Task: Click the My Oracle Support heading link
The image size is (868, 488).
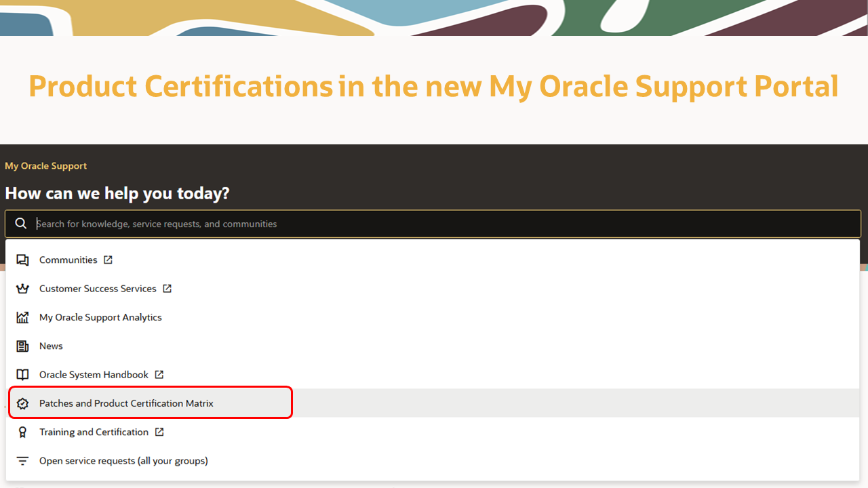Action: pyautogui.click(x=45, y=165)
